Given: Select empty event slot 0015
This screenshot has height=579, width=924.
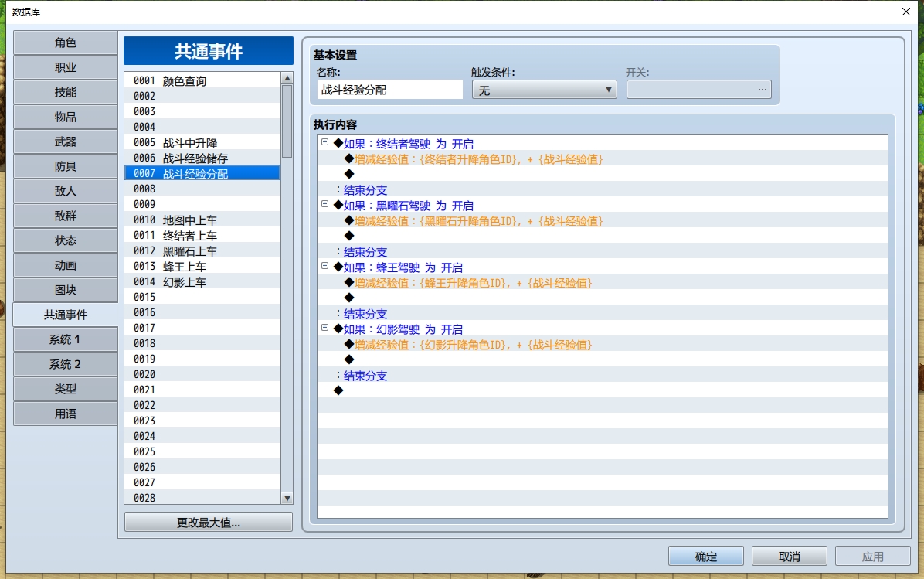Looking at the screenshot, I should (202, 297).
